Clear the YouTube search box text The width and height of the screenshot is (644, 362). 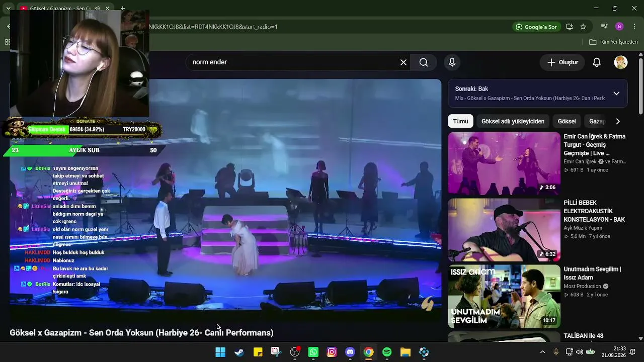[404, 62]
